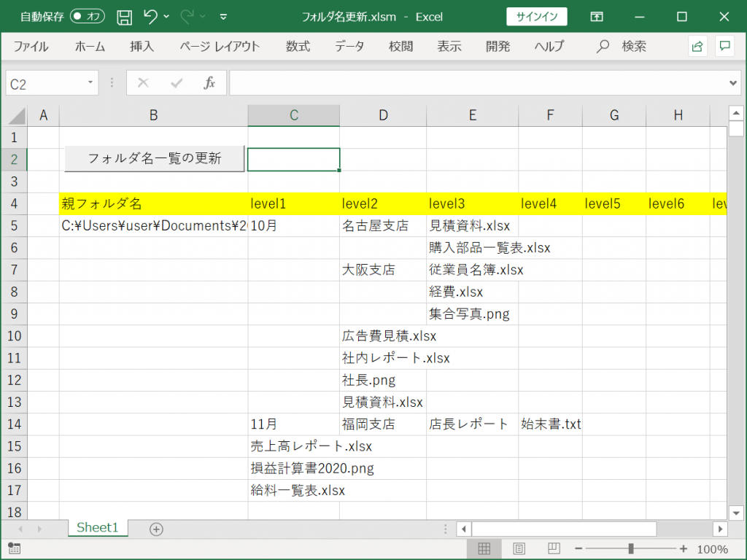Click the Undo arrow icon
Image resolution: width=747 pixels, height=560 pixels.
[150, 17]
